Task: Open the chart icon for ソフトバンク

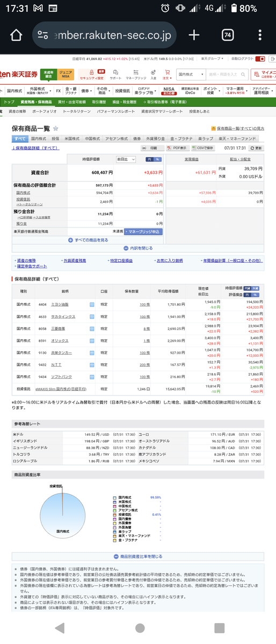Action: (92, 377)
